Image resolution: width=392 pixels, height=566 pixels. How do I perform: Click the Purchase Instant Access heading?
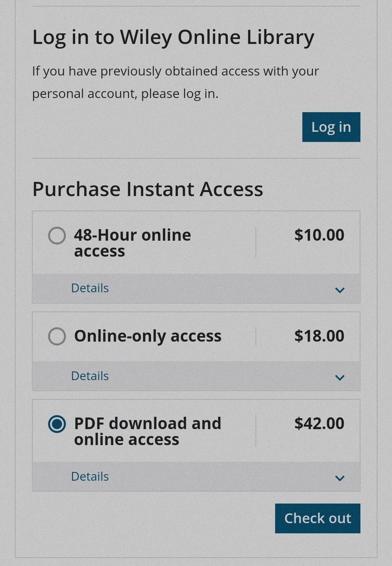(148, 190)
